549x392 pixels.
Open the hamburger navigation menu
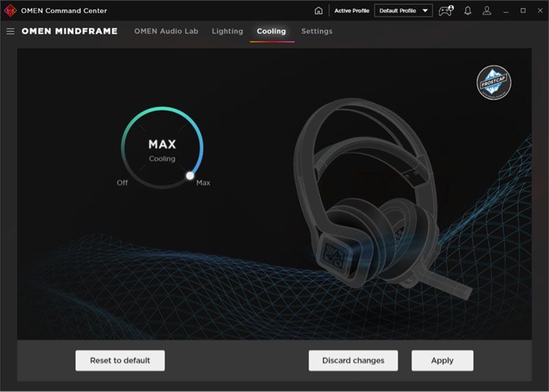point(10,32)
